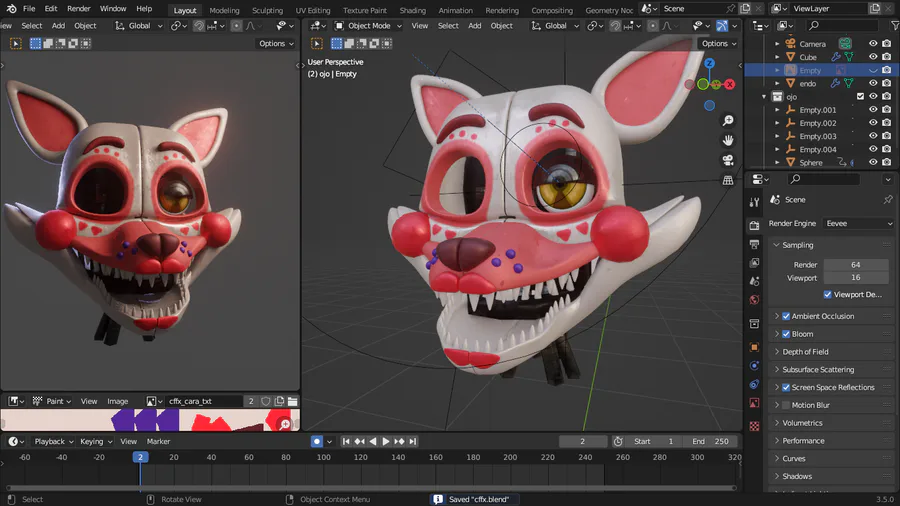The height and width of the screenshot is (506, 900).
Task: Open the Physics properties tab icon
Action: [754, 365]
